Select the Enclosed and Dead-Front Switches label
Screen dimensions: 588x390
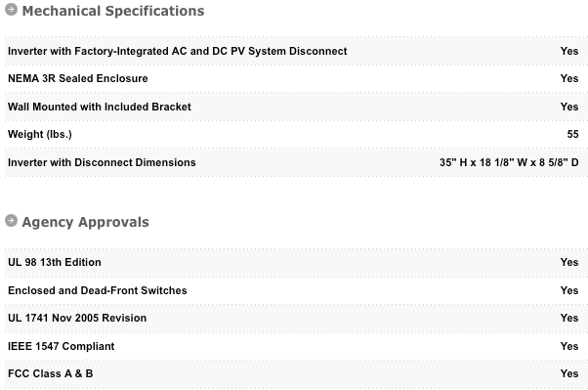98,290
